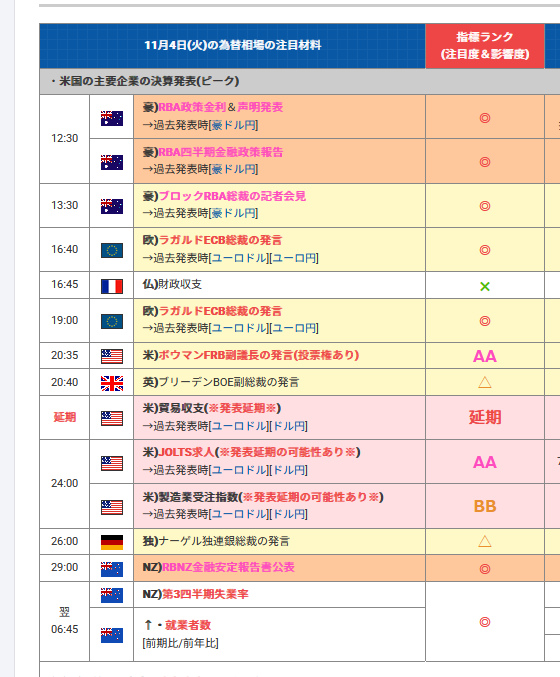Open 豪ドル円 link under RBA政策金利
Screen dimensions: 560x677
click(x=234, y=125)
